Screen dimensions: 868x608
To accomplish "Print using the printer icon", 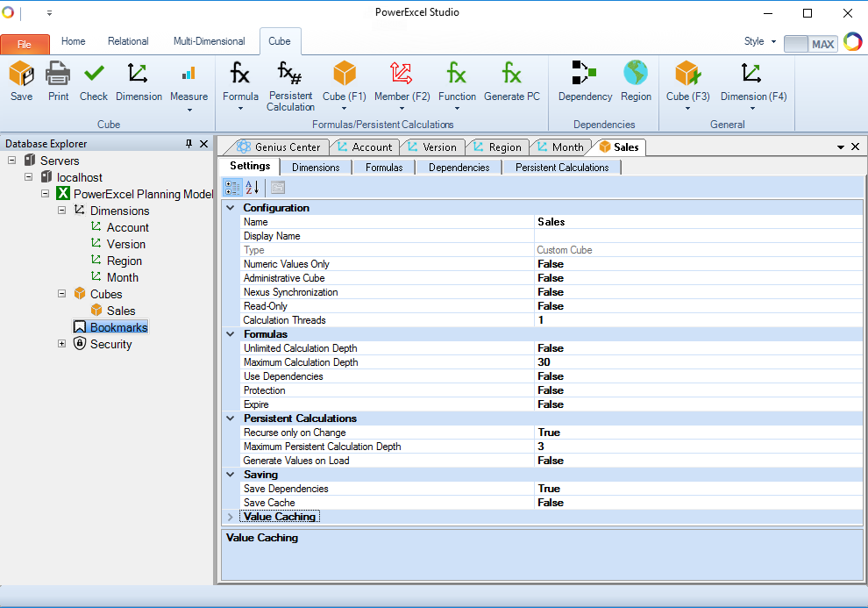I will pos(58,74).
